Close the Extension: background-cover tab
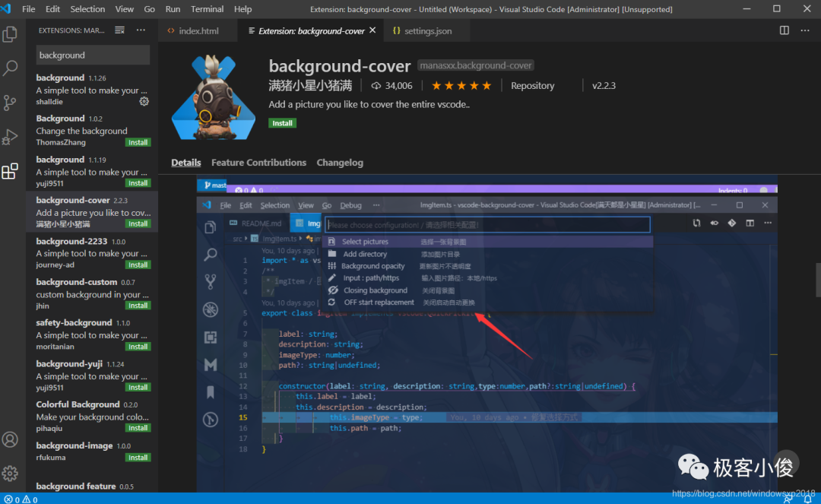Viewport: 821px width, 504px height. [372, 30]
